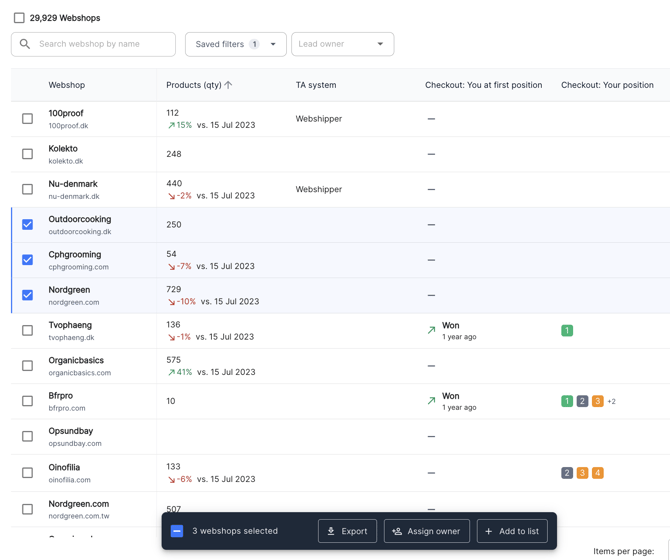Click the sort arrow beside Products (qty)

[229, 85]
